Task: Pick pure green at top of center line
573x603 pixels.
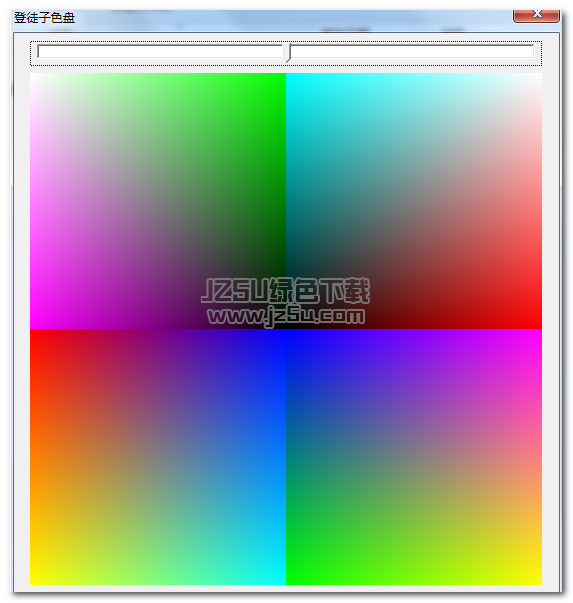Action: pos(282,77)
